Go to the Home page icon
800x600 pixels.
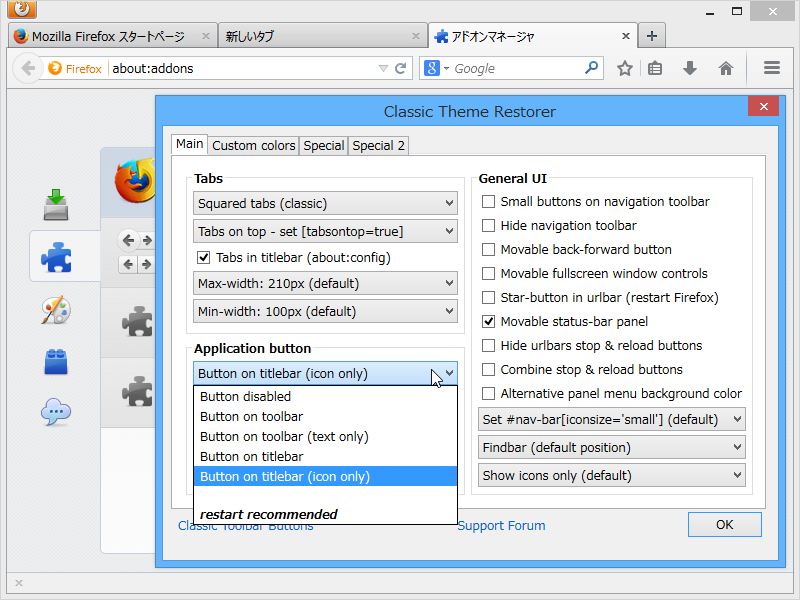click(726, 68)
